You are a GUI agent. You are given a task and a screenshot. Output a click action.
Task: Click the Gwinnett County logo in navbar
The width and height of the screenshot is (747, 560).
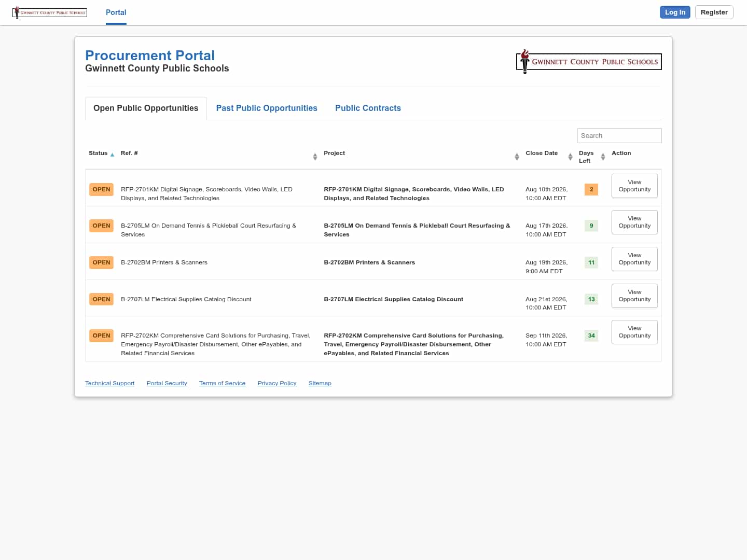[50, 12]
